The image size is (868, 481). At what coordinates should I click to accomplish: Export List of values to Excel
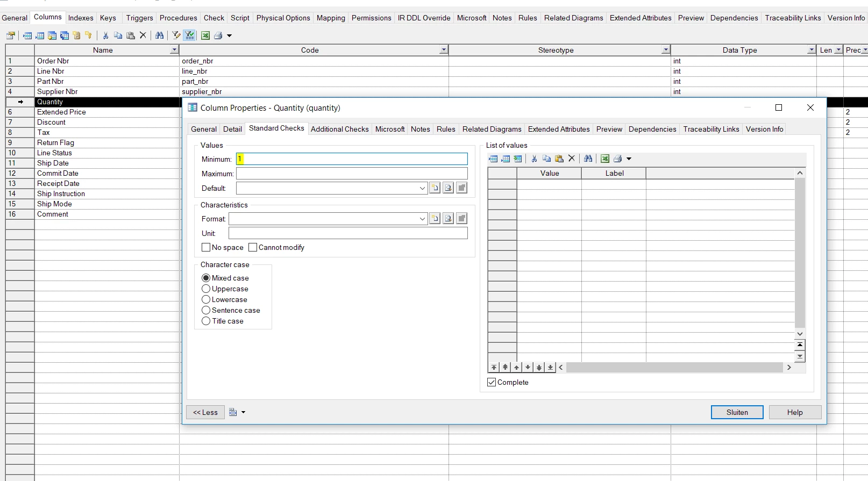click(605, 159)
